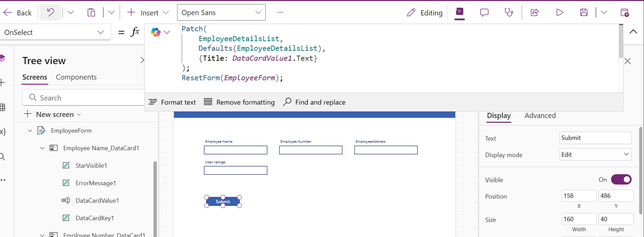Viewport: 644px width, 237px height.
Task: Click the Undo icon in toolbar
Action: pyautogui.click(x=50, y=13)
